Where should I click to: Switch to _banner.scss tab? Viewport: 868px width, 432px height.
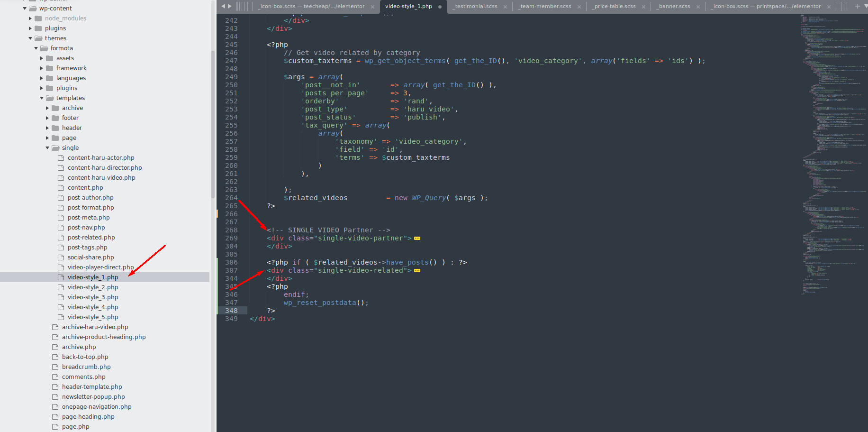pyautogui.click(x=673, y=6)
